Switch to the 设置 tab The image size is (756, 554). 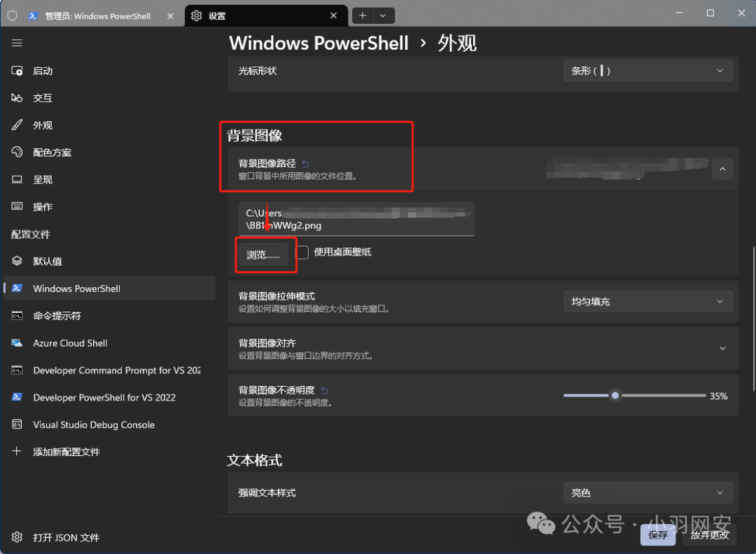pos(266,15)
